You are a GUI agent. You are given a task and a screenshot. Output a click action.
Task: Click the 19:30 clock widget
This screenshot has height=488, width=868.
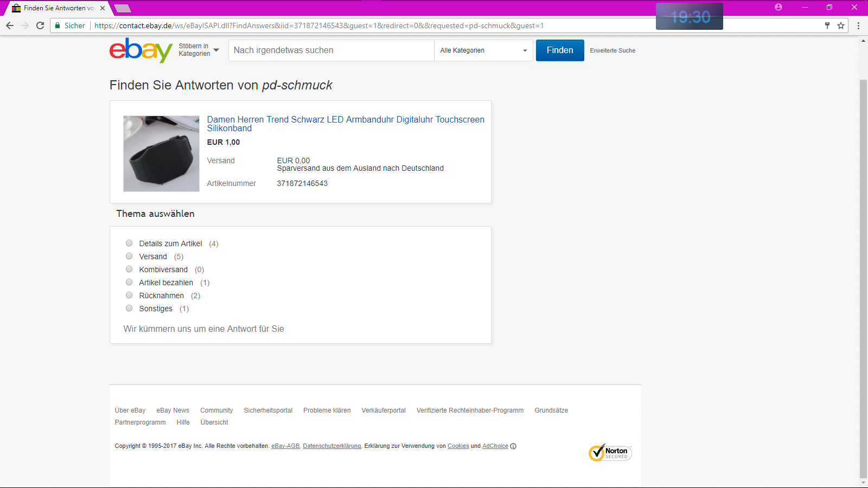coord(690,16)
